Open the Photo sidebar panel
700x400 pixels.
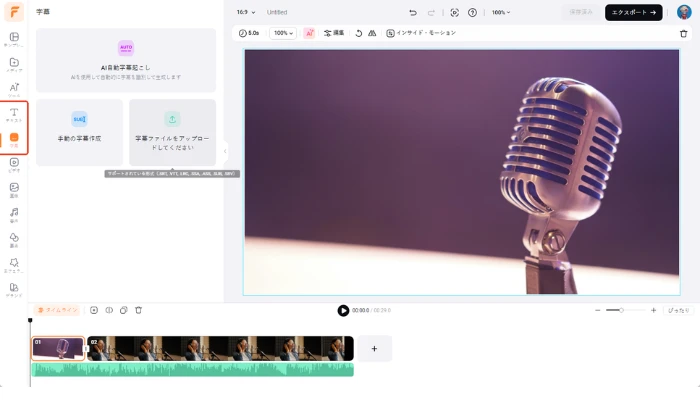pos(14,190)
